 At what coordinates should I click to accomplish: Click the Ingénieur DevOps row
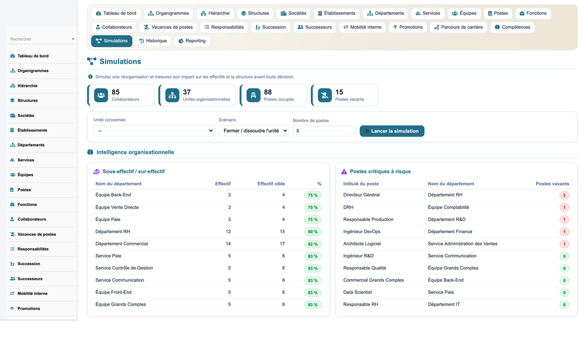456,232
